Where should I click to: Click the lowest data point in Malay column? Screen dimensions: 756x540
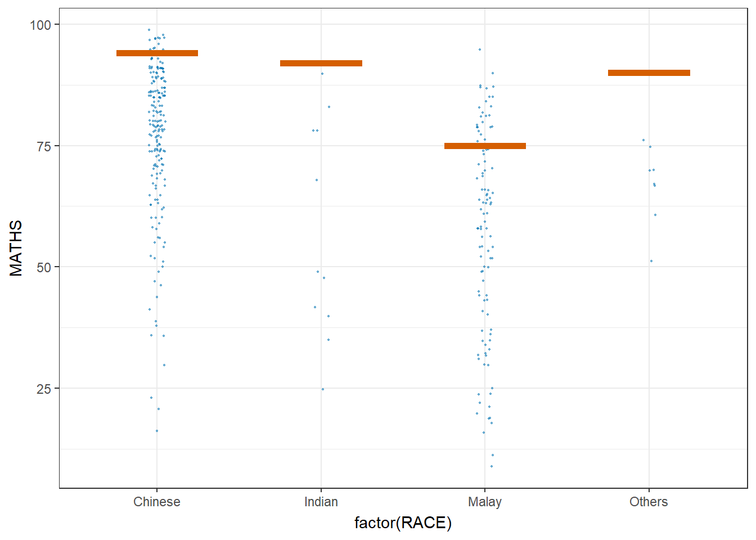pyautogui.click(x=492, y=466)
